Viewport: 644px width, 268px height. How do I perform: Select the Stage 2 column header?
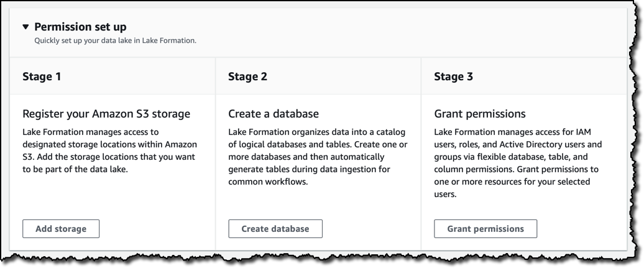[247, 77]
